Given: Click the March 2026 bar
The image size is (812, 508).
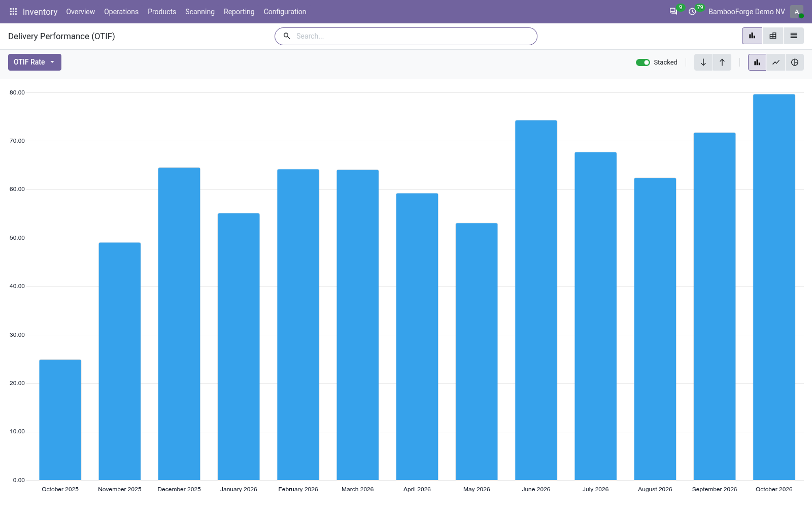Looking at the screenshot, I should [x=358, y=325].
